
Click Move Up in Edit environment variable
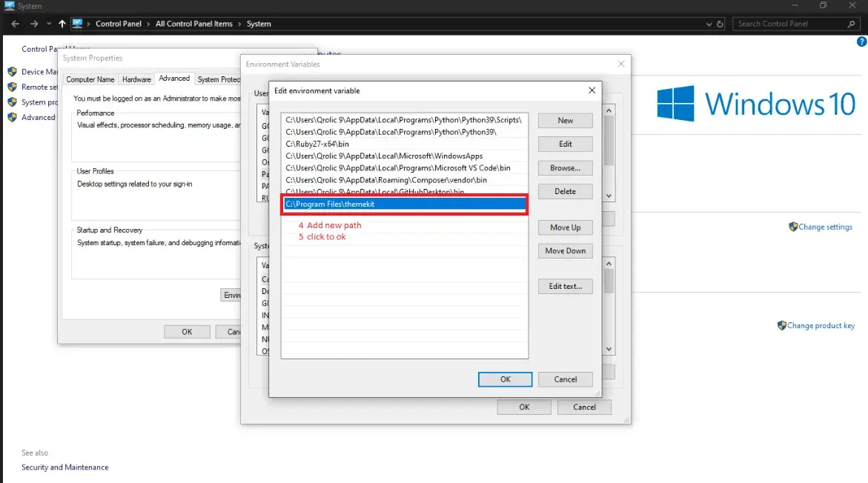pyautogui.click(x=565, y=227)
